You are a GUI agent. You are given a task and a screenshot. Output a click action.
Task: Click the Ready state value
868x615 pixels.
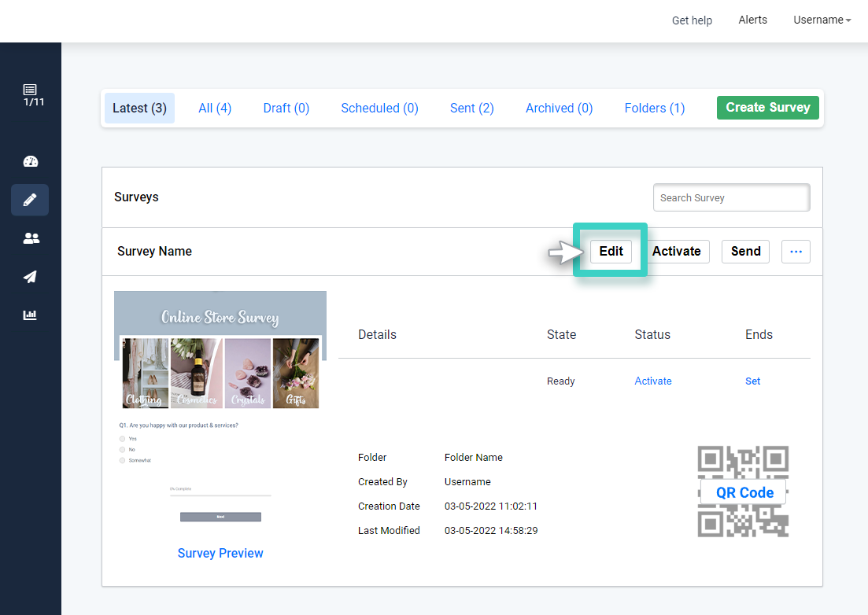pyautogui.click(x=561, y=381)
